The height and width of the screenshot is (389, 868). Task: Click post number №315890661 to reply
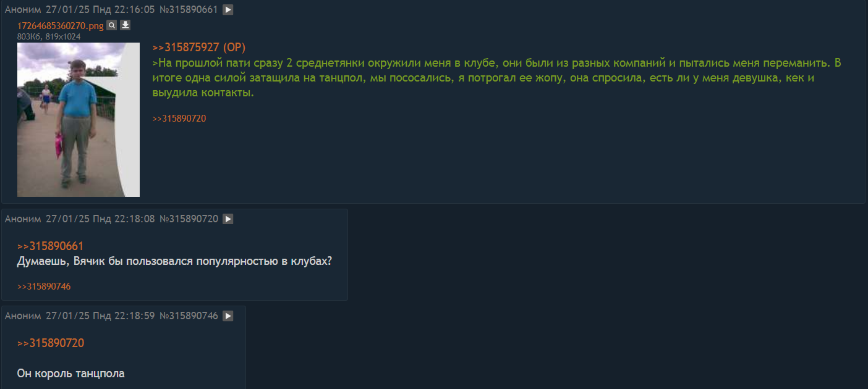point(189,10)
